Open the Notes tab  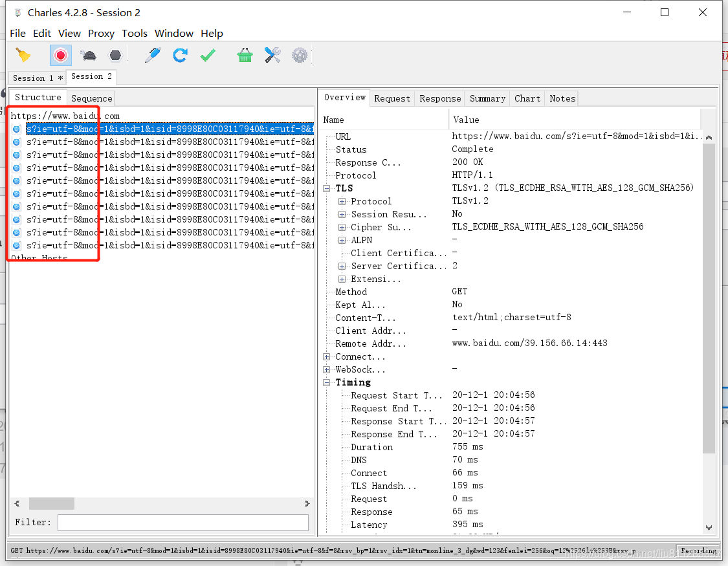(x=562, y=98)
